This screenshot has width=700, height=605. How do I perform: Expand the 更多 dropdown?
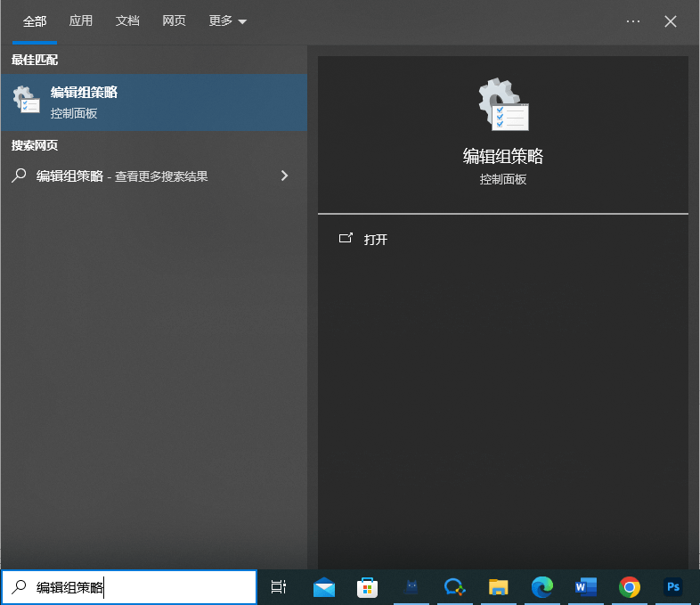(x=228, y=21)
